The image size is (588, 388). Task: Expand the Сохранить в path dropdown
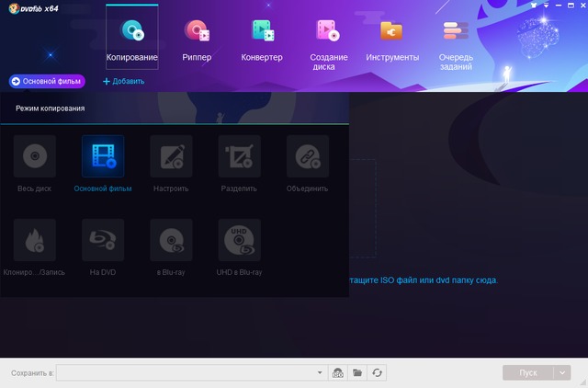(x=320, y=372)
